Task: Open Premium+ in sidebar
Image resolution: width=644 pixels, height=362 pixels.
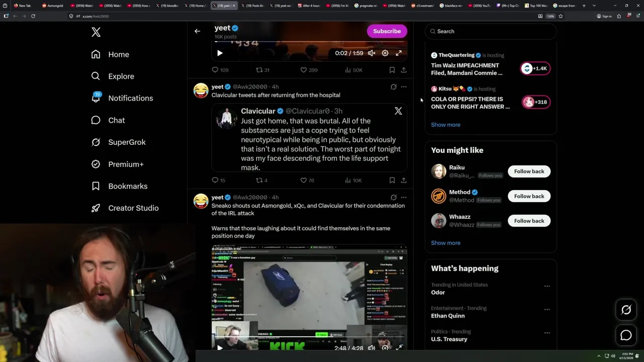Action: coord(117,164)
